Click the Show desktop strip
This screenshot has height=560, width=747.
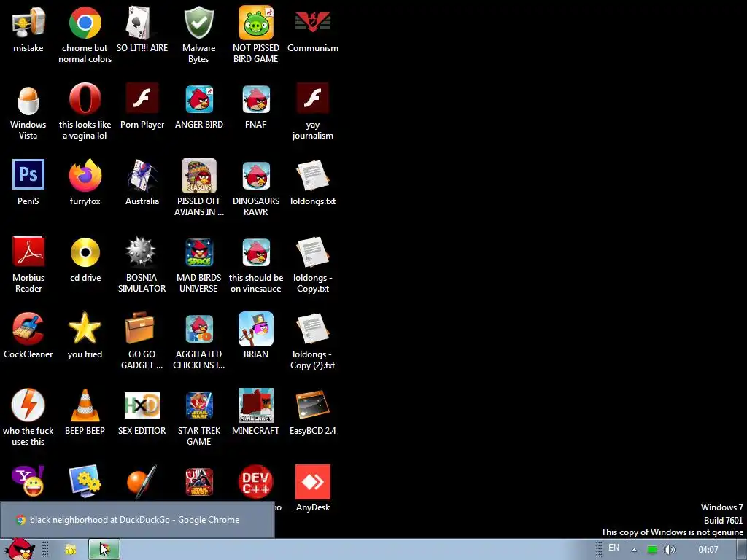click(x=742, y=550)
